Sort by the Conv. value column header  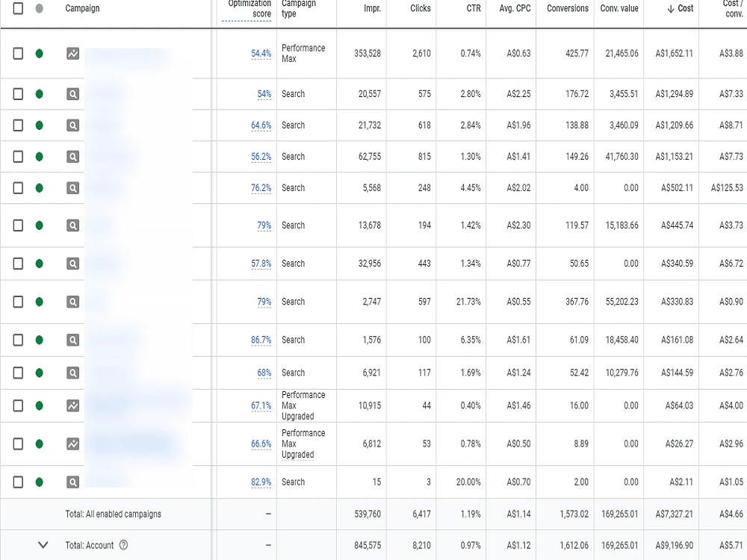click(x=619, y=8)
